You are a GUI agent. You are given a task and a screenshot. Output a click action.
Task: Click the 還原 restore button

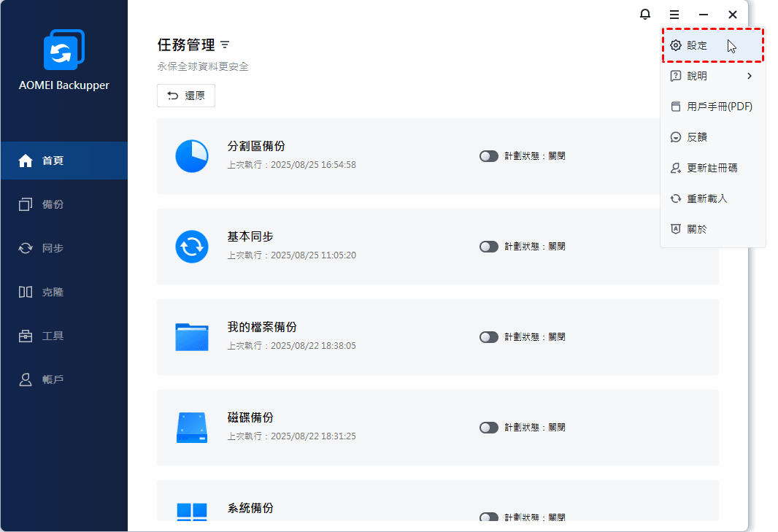click(186, 96)
